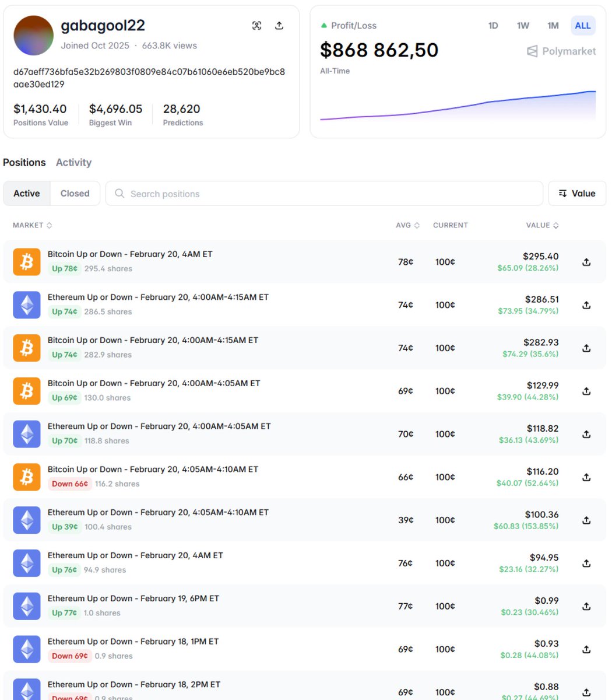Image resolution: width=612 pixels, height=700 pixels.
Task: Click the scan/QR icon beside gabagool22
Action: (x=256, y=26)
